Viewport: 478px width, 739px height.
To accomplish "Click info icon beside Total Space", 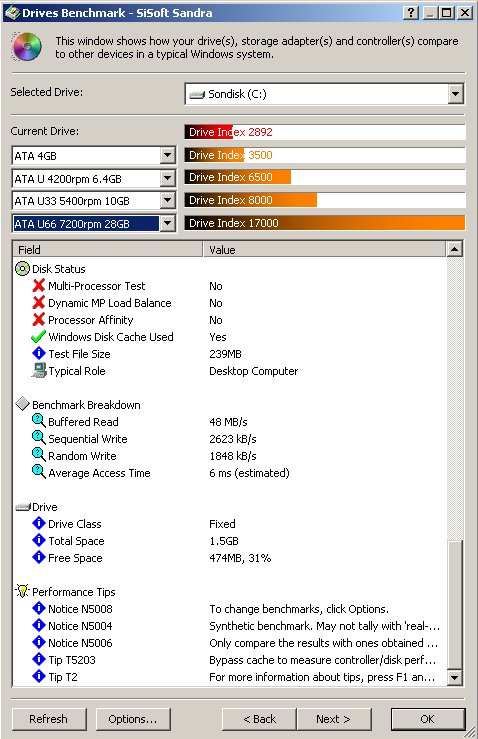I will (39, 540).
